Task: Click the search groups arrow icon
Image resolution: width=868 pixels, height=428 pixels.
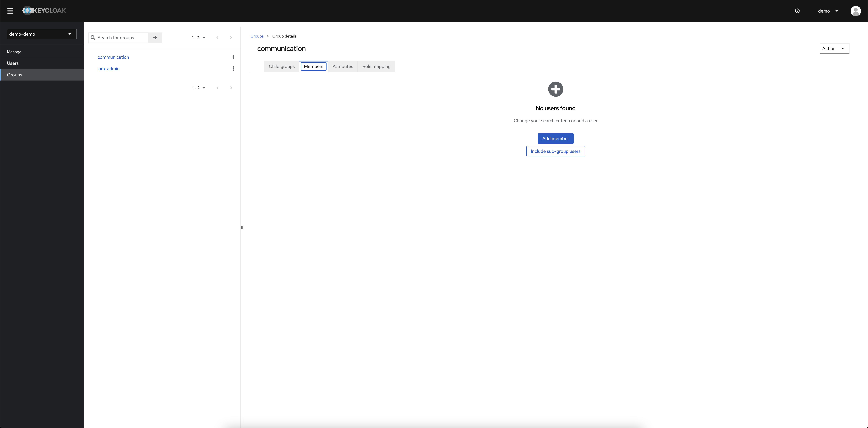Action: click(156, 37)
